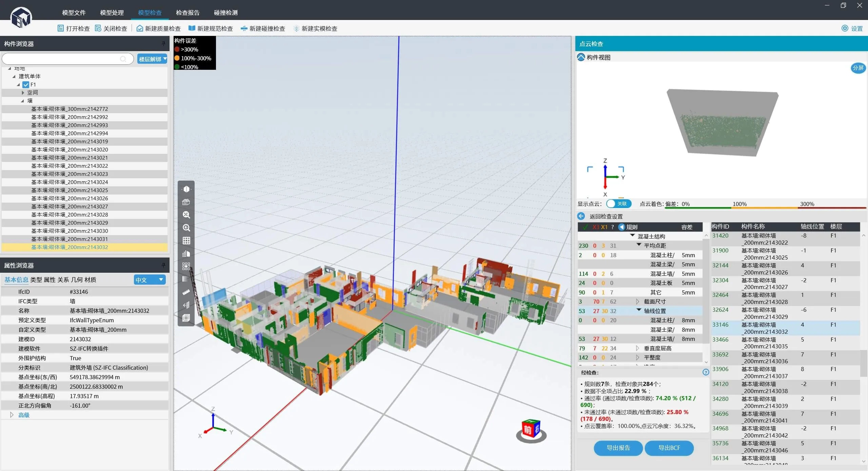
Task: Open the 几何 properties tab
Action: [77, 280]
